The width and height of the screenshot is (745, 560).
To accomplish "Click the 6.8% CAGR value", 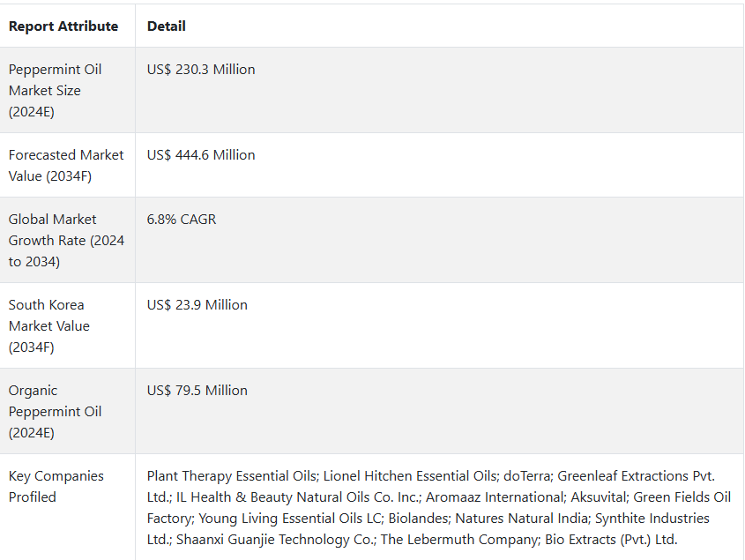I will pyautogui.click(x=182, y=220).
